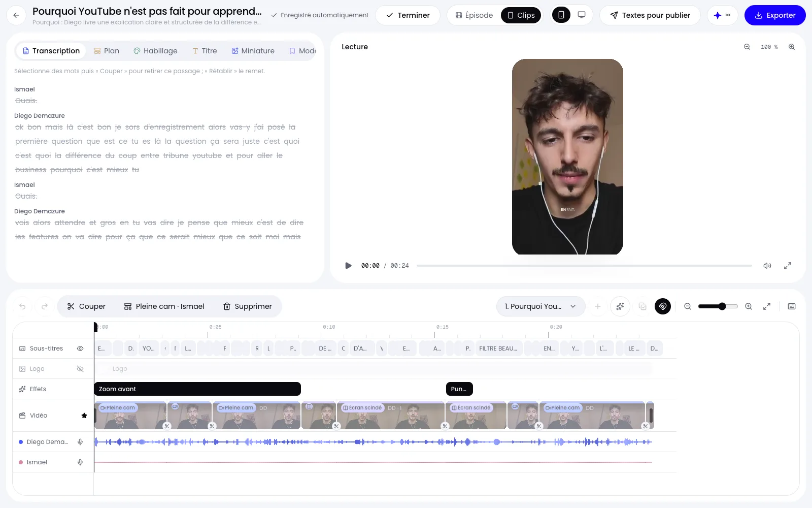Click the Terminer button

[x=408, y=15]
